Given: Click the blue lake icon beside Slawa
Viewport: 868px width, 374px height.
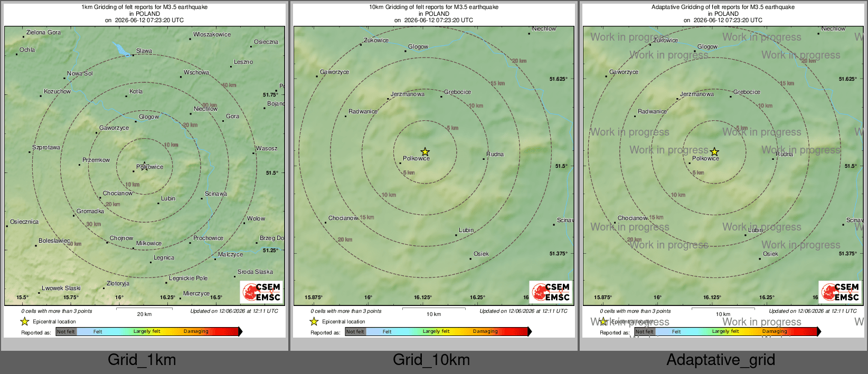Looking at the screenshot, I should 121,50.
